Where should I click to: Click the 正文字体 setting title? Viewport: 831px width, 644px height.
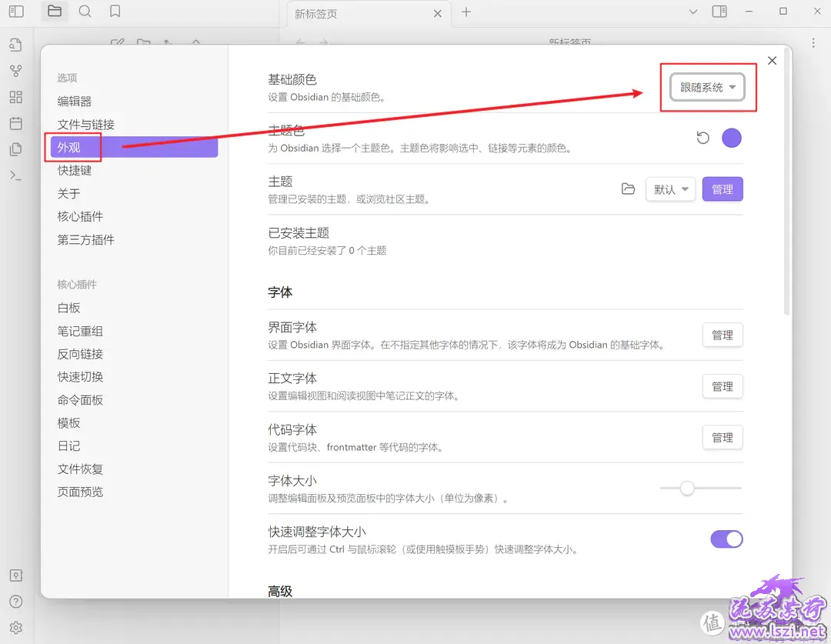click(x=292, y=379)
